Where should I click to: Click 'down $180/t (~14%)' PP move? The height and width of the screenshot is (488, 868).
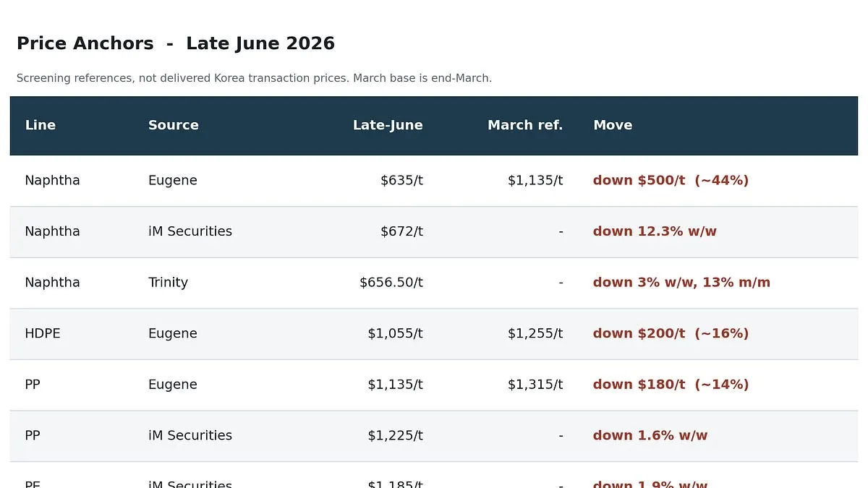[671, 385]
